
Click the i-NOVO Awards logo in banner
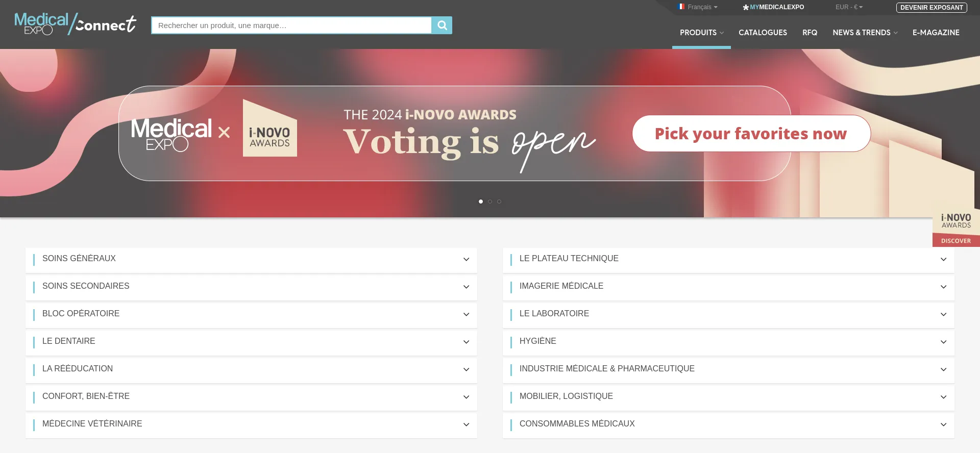click(270, 128)
